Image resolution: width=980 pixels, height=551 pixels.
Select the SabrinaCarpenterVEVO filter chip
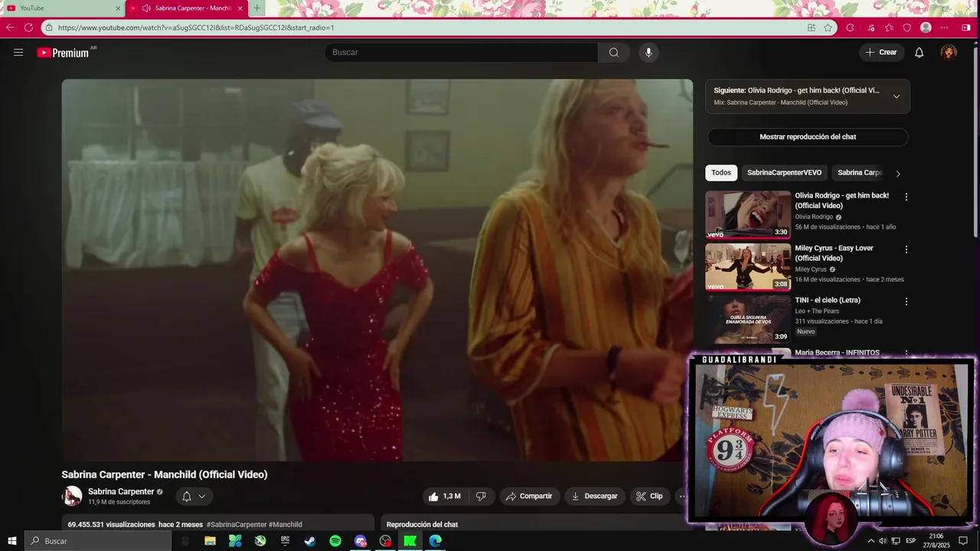click(x=784, y=173)
